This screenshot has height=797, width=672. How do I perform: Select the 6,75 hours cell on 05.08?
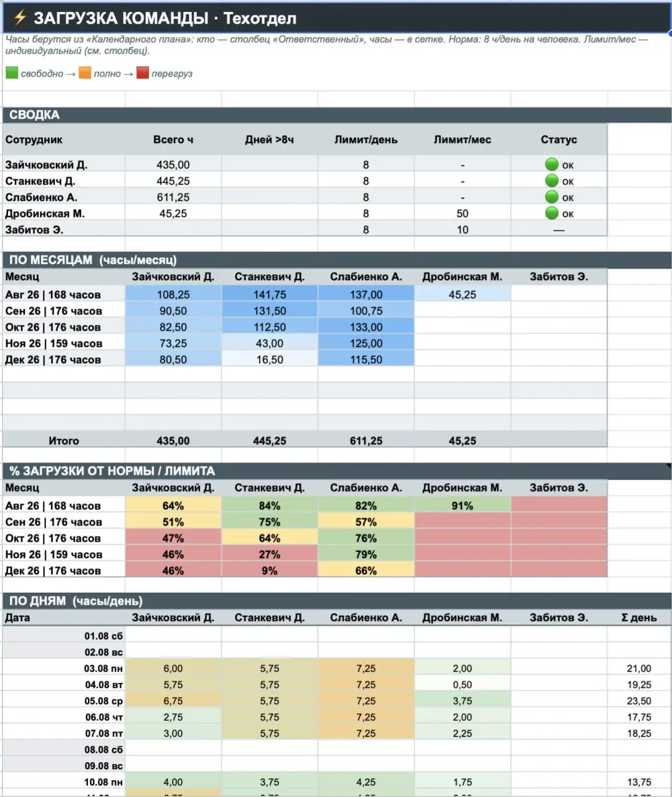(173, 700)
